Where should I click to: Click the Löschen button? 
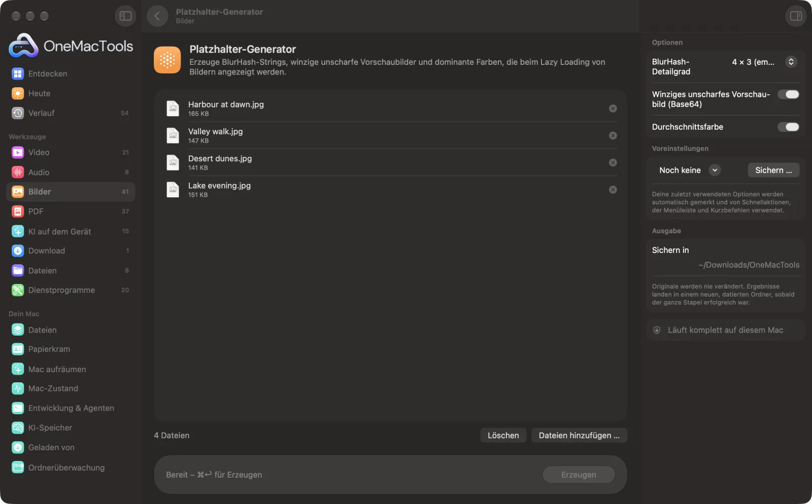(503, 436)
